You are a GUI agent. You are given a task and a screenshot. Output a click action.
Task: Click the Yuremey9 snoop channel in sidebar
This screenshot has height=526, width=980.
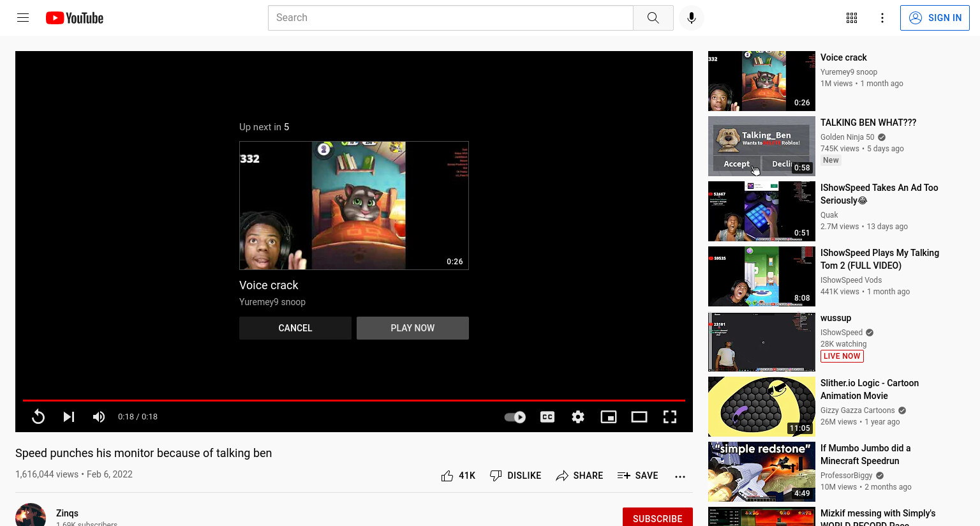click(849, 72)
